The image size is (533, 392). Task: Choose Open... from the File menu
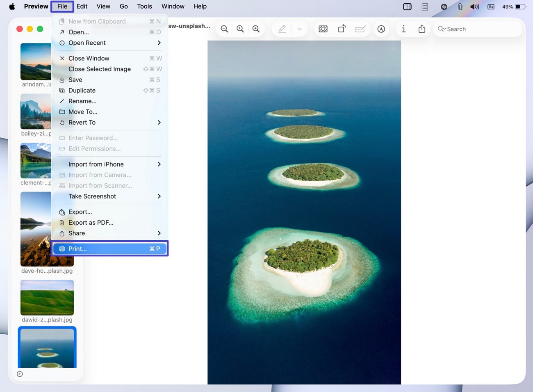tap(110, 32)
